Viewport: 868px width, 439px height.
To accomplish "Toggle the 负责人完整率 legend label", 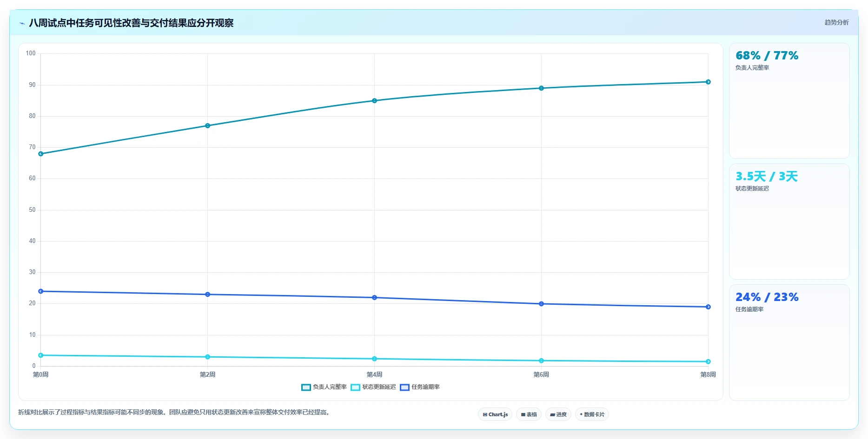I will (330, 387).
